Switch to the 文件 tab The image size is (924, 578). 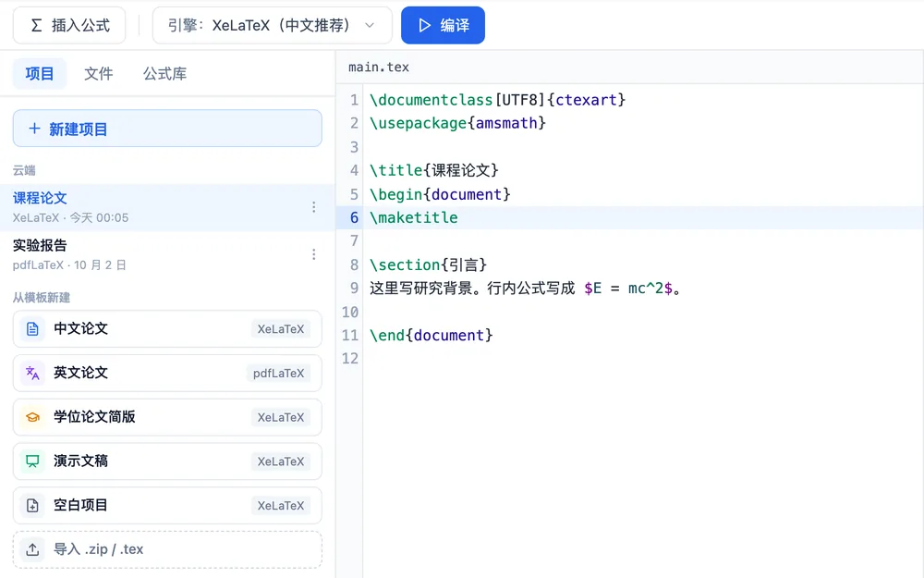tap(99, 74)
